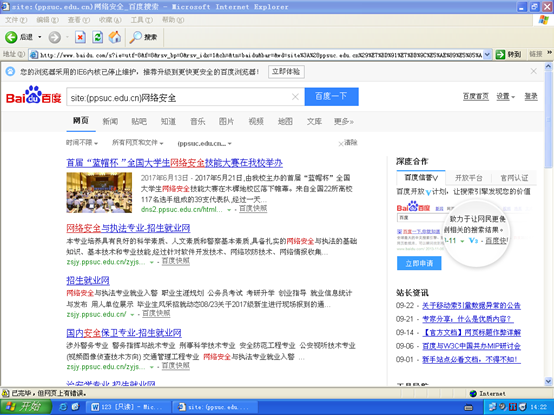Go to the Home page icon
This screenshot has width=554, height=415.
click(x=114, y=37)
